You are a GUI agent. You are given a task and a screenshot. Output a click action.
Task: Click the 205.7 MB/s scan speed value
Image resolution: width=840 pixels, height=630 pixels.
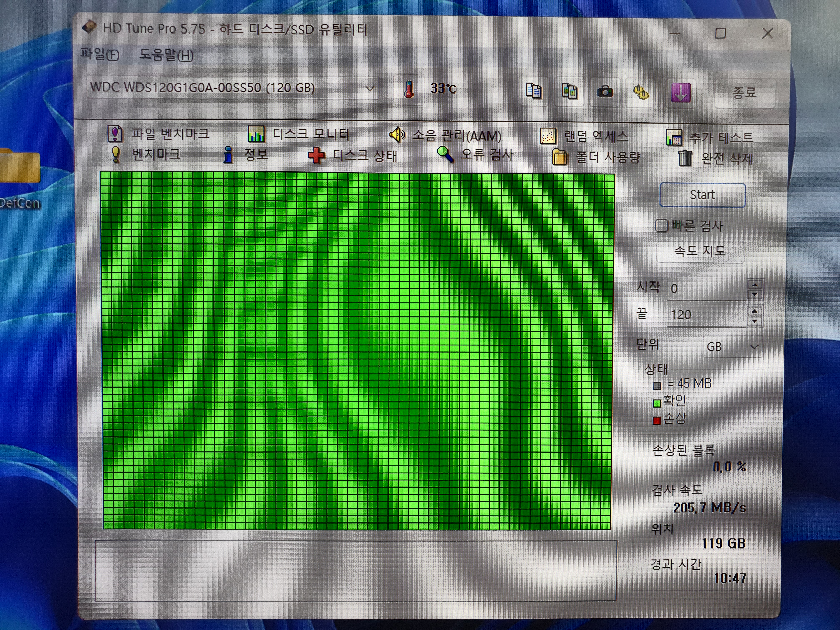pyautogui.click(x=709, y=508)
